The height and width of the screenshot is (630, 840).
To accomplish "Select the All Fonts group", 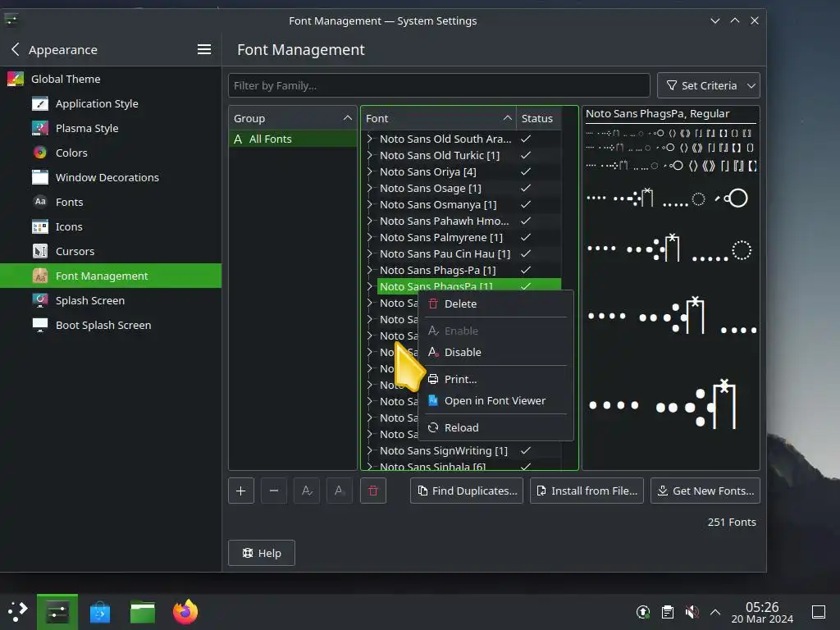I will [x=293, y=139].
